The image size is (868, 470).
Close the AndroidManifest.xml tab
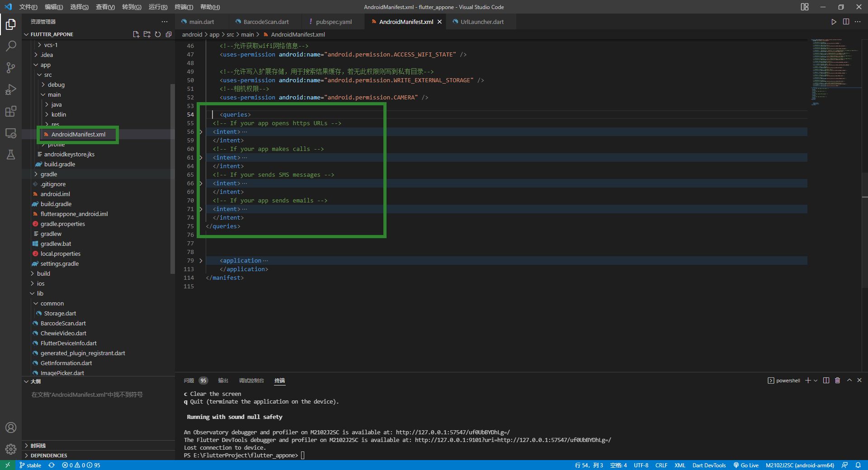pos(439,22)
